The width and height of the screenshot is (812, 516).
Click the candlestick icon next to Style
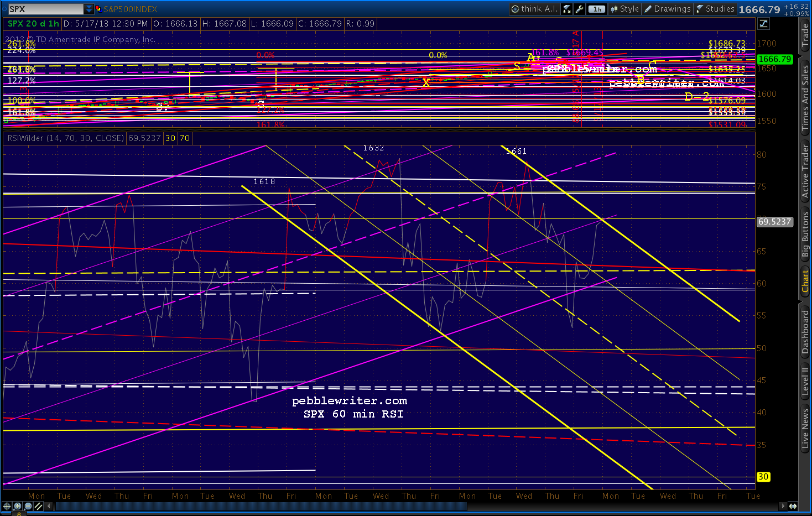pyautogui.click(x=613, y=9)
